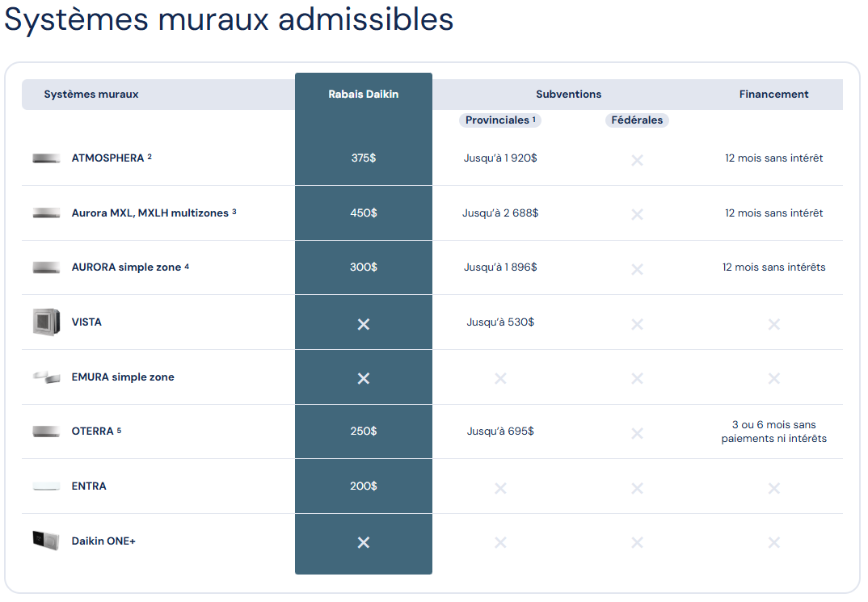Click Jusqu'à 2 688$ provincial subsidy
This screenshot has height=602, width=868.
pyautogui.click(x=500, y=213)
